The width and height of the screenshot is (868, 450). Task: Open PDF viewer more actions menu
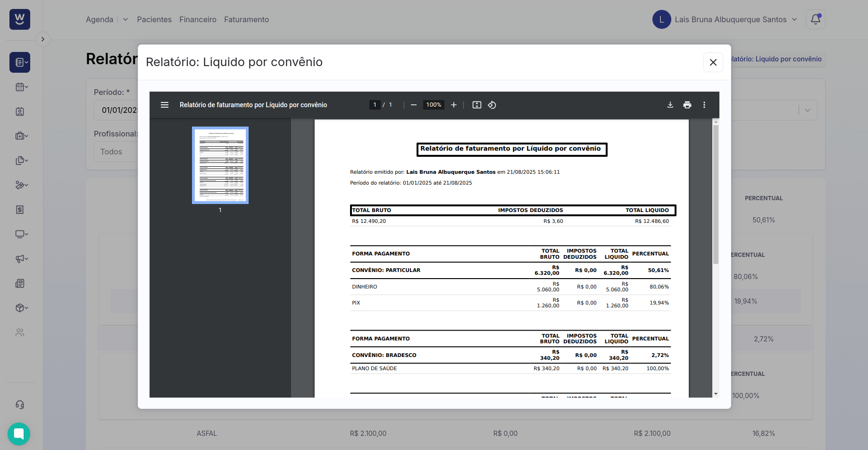[x=704, y=105]
